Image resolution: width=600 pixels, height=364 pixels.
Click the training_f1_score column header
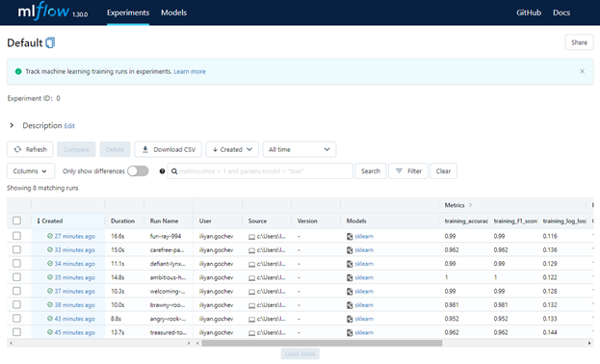[x=515, y=221]
